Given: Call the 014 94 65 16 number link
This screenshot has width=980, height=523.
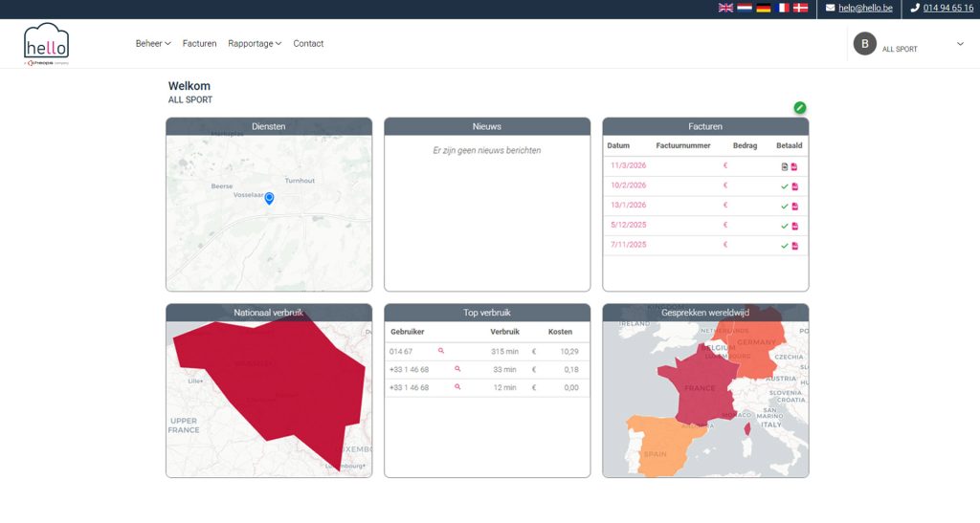Looking at the screenshot, I should (948, 8).
